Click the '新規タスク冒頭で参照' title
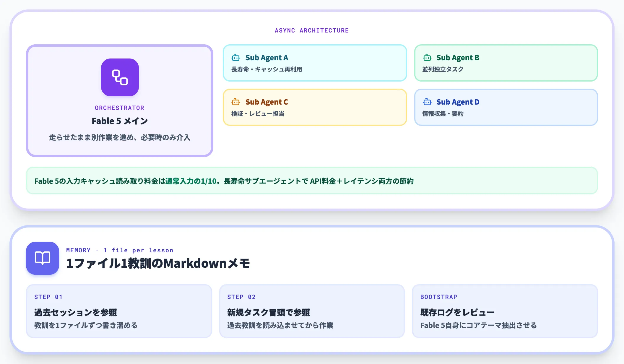 point(269,312)
